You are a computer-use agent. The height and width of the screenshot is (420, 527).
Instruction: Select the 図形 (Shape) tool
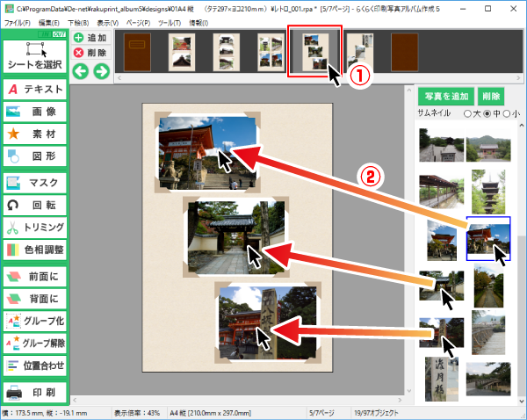(35, 156)
